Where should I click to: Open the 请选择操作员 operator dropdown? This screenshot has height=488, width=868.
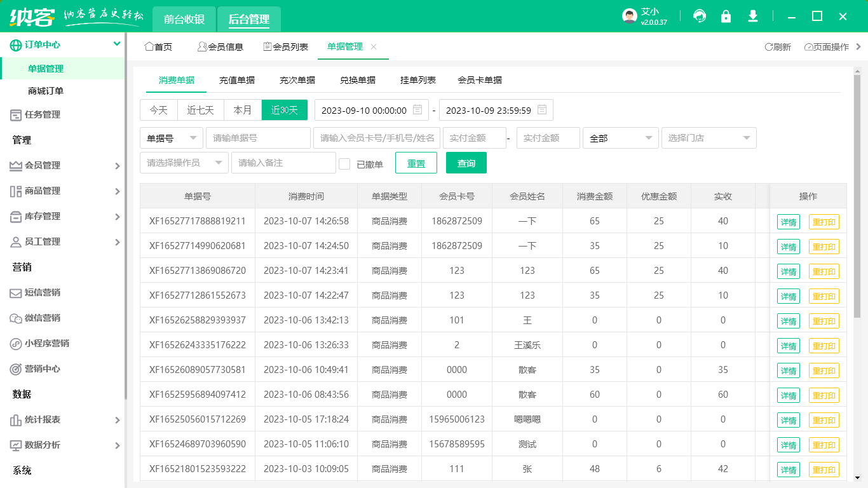coord(184,162)
